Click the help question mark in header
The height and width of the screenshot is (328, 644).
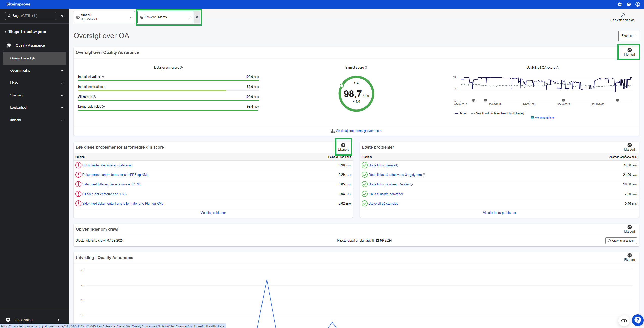629,4
